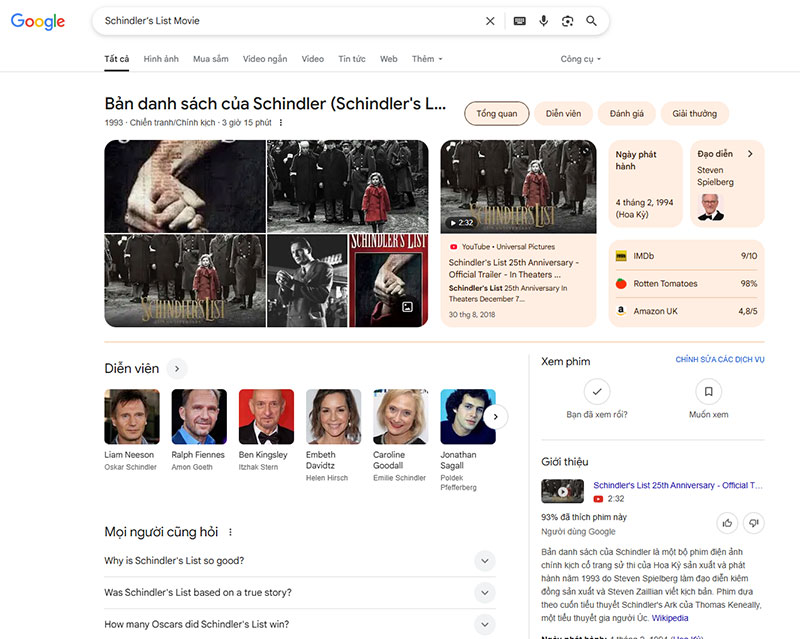
Task: Open the three-dot menu beside movie runtime
Action: [x=281, y=122]
